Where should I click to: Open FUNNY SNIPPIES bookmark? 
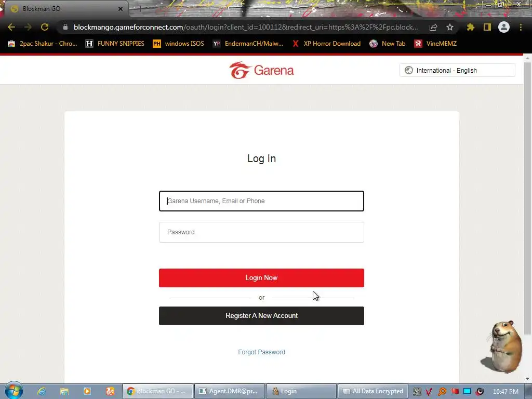point(115,44)
